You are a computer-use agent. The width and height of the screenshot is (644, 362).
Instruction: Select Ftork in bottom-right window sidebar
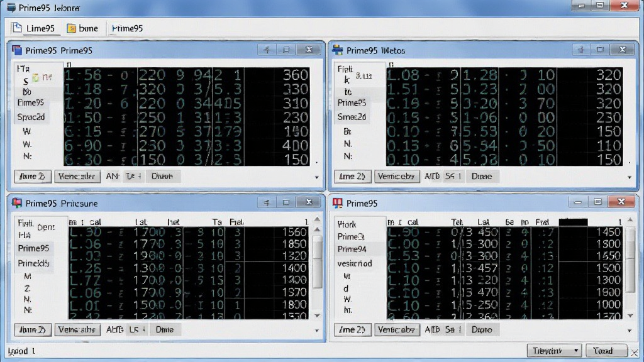point(347,224)
